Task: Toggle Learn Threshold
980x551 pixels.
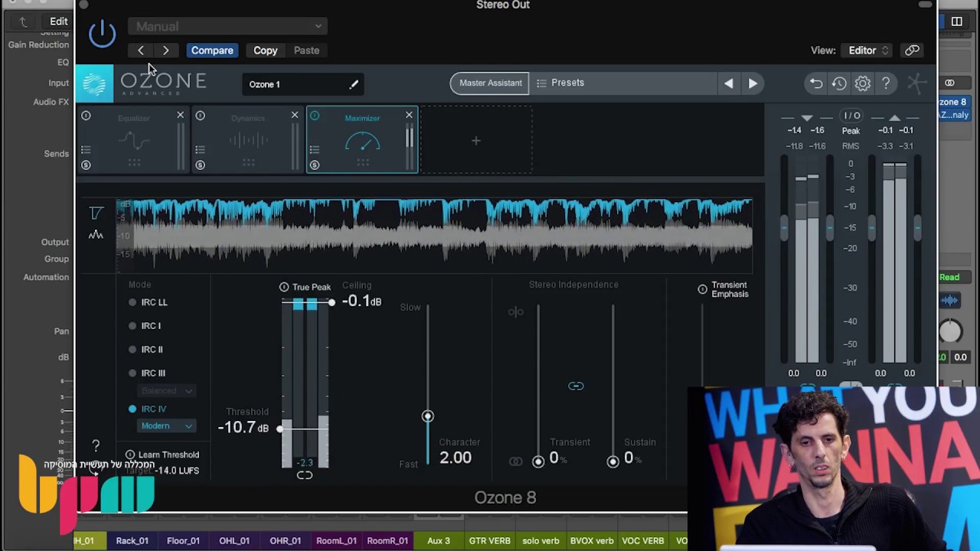Action: tap(162, 455)
